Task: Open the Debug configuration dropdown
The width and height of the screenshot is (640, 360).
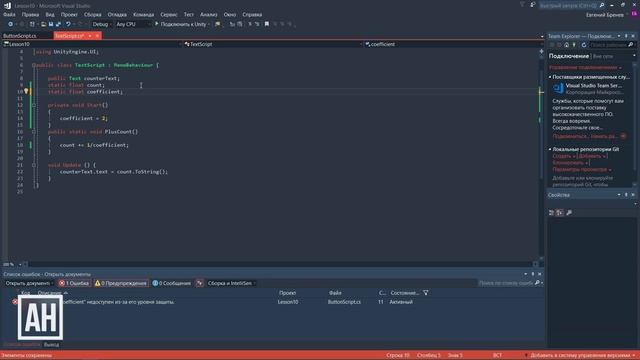Action: pyautogui.click(x=101, y=24)
